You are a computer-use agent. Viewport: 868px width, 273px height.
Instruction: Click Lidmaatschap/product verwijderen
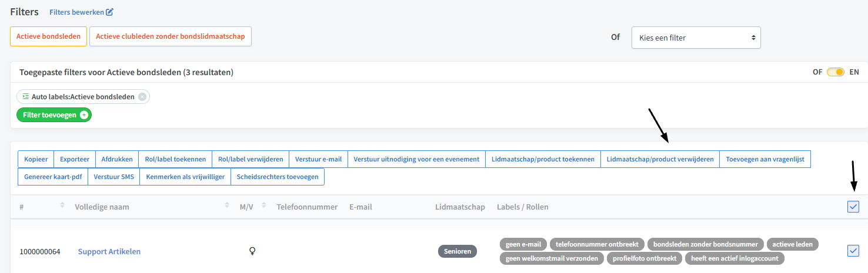click(660, 159)
